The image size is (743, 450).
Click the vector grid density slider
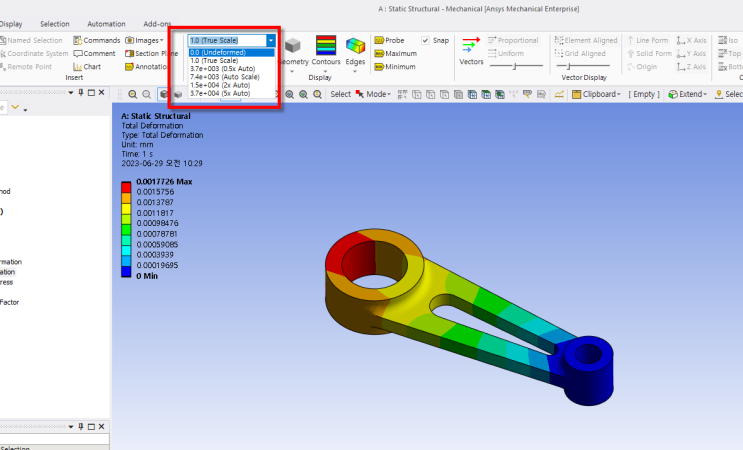pos(583,66)
